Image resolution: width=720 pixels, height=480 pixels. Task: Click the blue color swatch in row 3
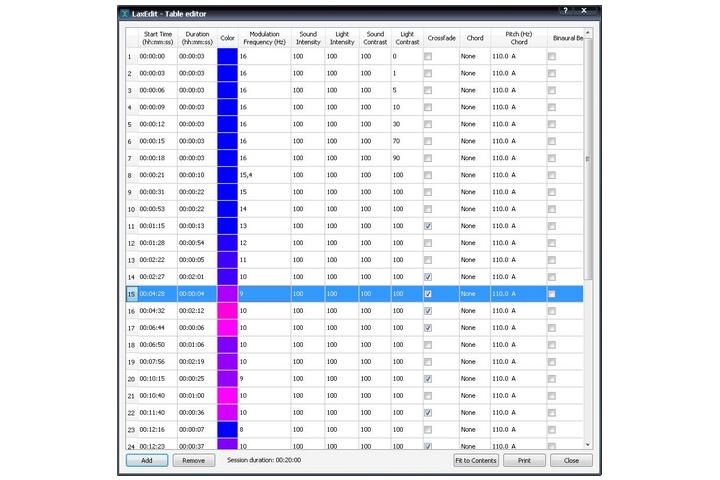(227, 90)
